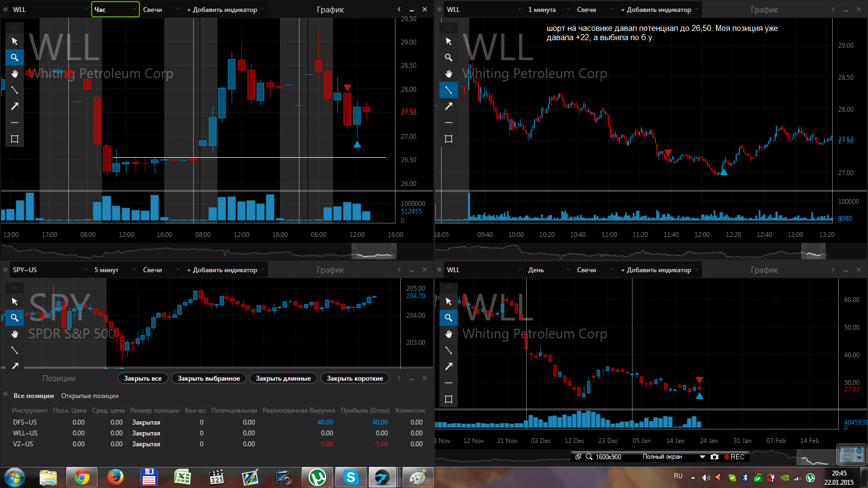868x488 pixels.
Task: Click Закрыть короткие button
Action: click(x=355, y=378)
